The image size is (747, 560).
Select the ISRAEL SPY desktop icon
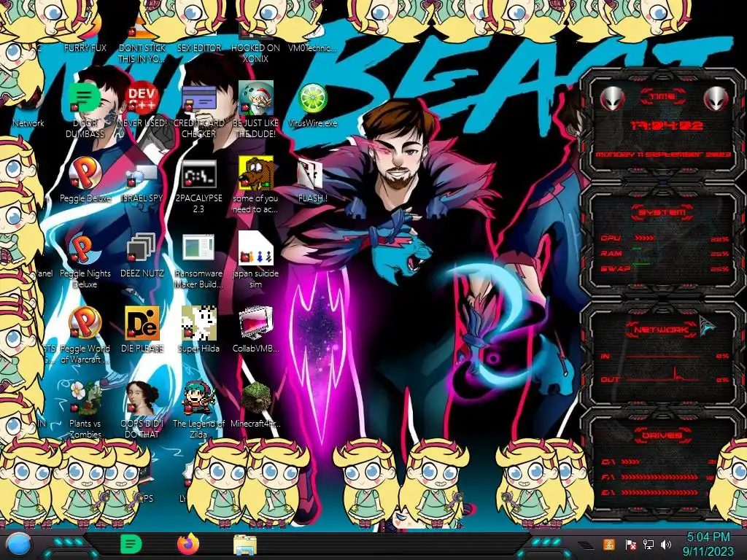tap(142, 177)
